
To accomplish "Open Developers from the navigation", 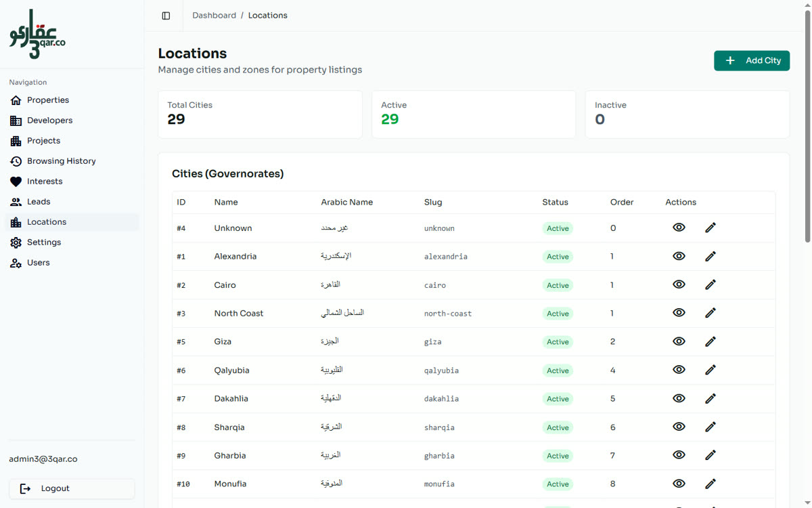I will pos(72,121).
